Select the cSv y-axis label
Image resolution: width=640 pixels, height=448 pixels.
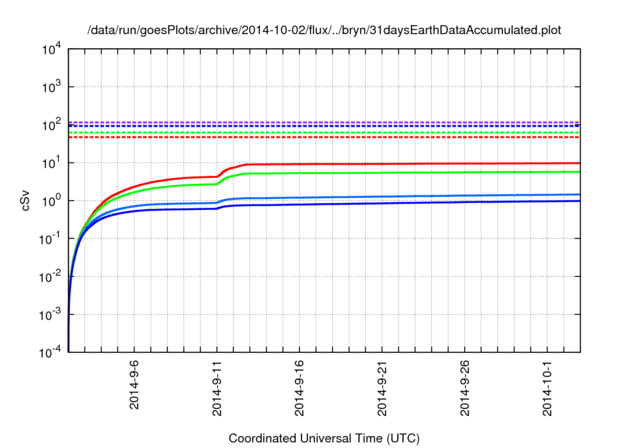[26, 200]
